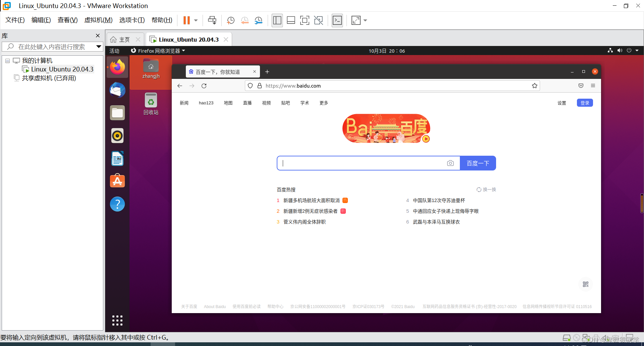Click the Save to Pocket icon

point(581,86)
